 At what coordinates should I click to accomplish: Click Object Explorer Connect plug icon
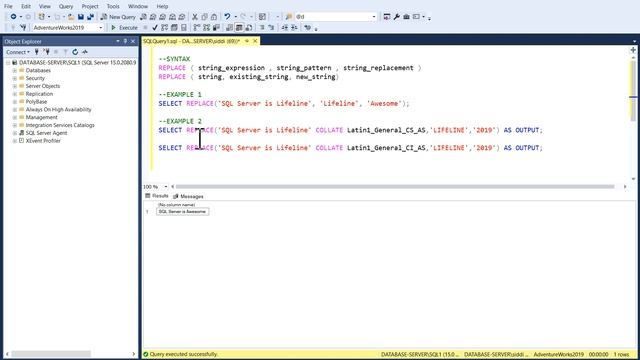click(37, 52)
